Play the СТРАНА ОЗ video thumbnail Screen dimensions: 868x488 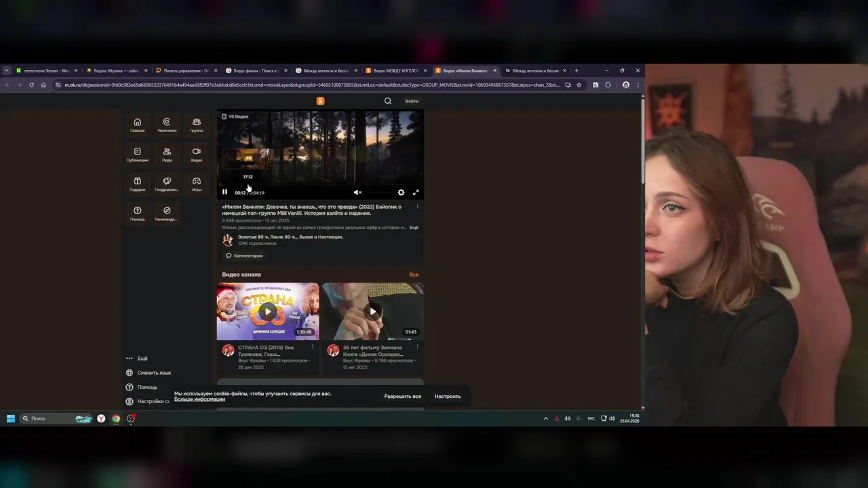[268, 311]
